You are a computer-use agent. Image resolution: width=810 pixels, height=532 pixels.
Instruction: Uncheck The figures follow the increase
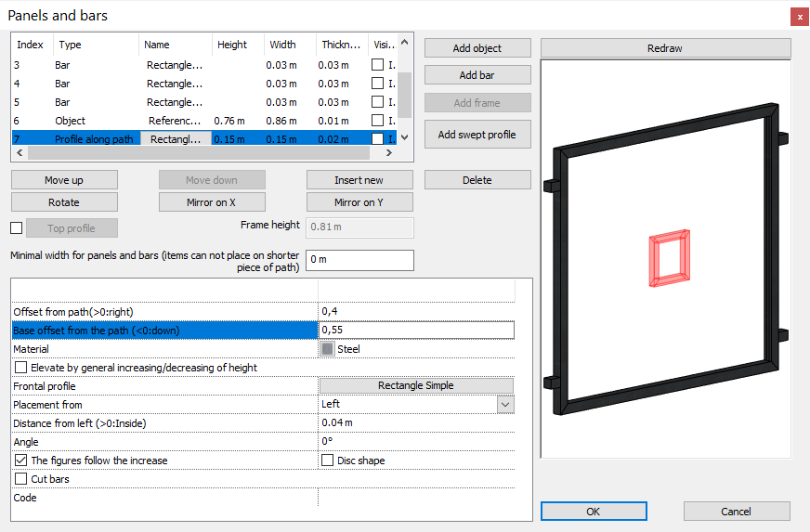click(x=21, y=461)
